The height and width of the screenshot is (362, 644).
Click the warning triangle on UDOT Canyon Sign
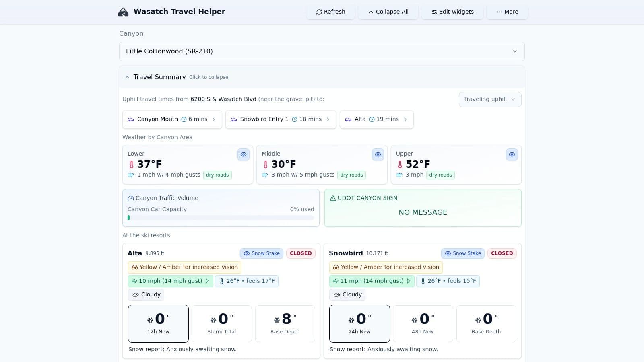[332, 198]
